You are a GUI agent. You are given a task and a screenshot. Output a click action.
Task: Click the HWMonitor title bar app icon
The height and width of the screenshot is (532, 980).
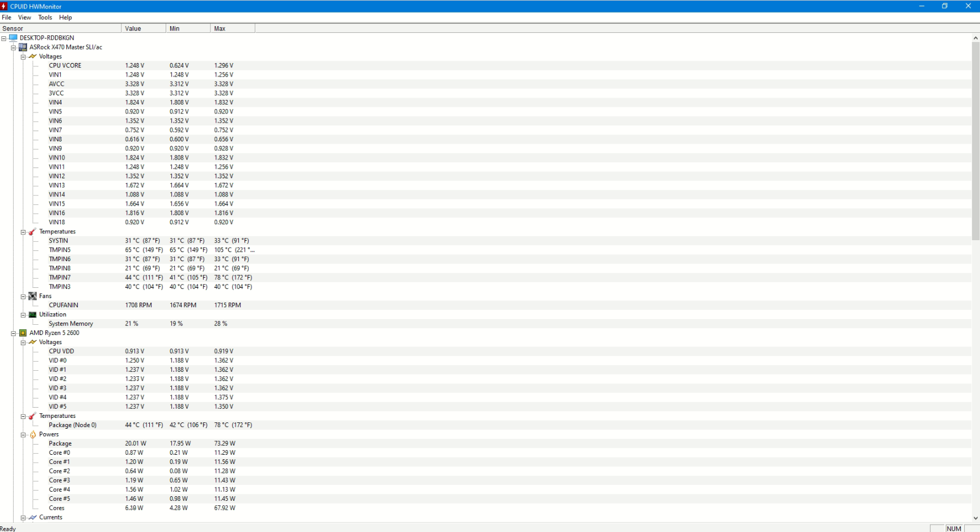[5, 6]
